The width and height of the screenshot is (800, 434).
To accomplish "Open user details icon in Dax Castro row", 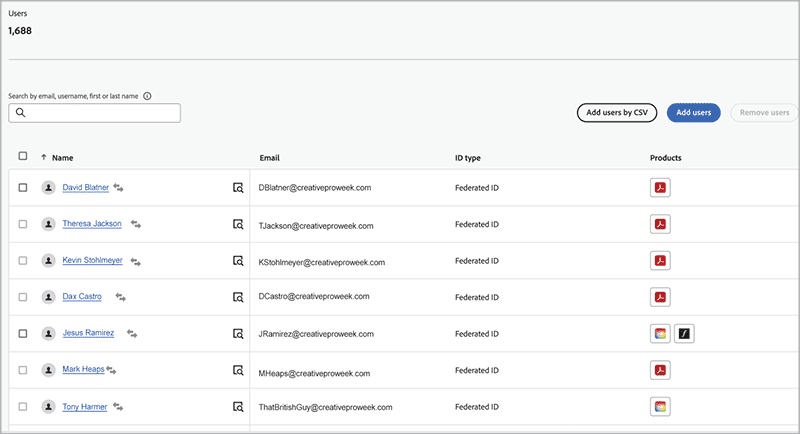I will [238, 297].
